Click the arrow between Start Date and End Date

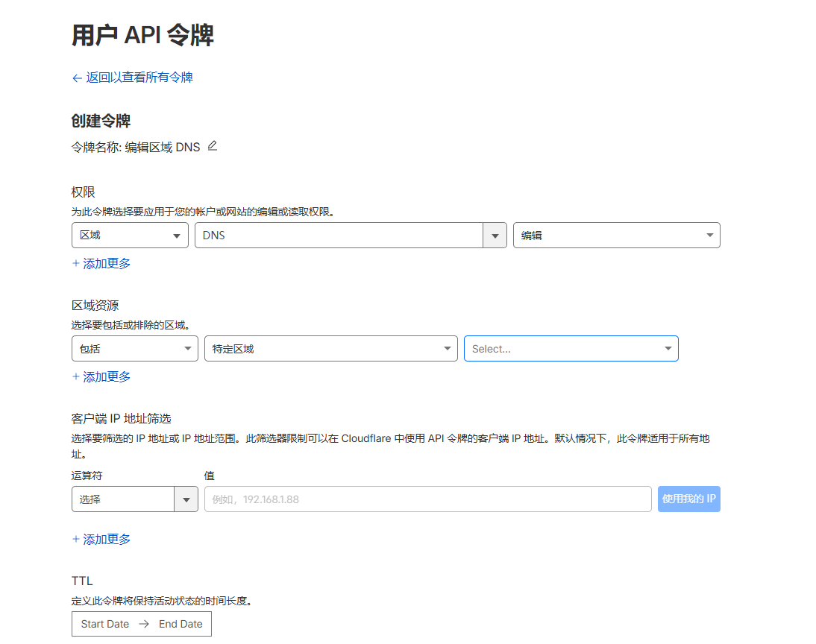coord(144,624)
